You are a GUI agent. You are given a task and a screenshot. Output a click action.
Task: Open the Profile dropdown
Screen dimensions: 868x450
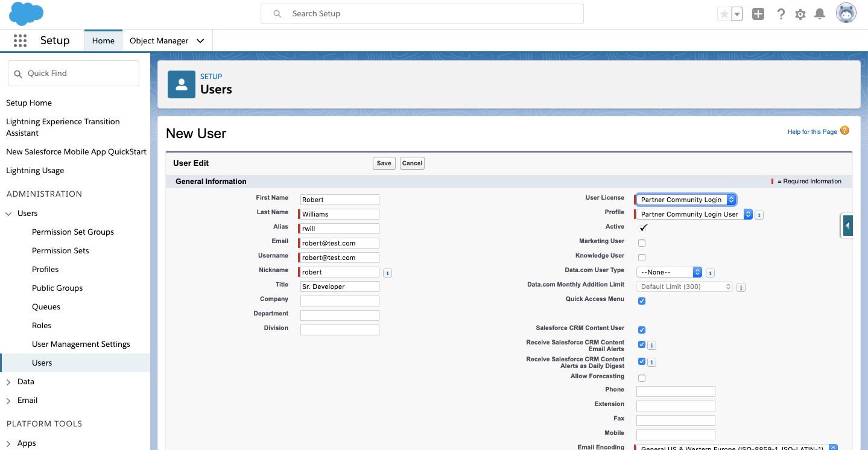694,214
